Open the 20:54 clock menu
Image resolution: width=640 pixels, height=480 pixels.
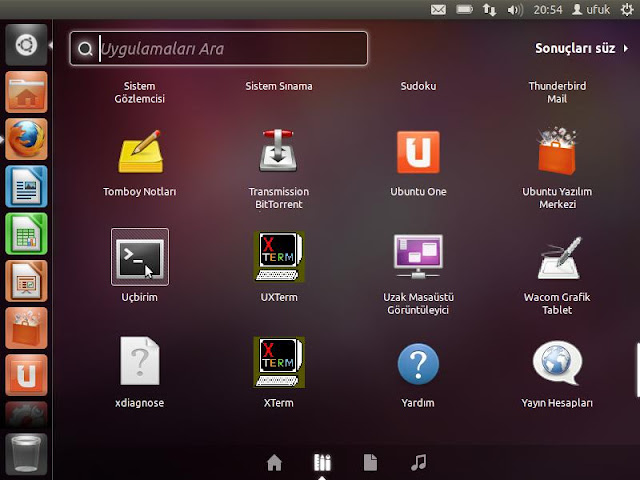tap(548, 9)
